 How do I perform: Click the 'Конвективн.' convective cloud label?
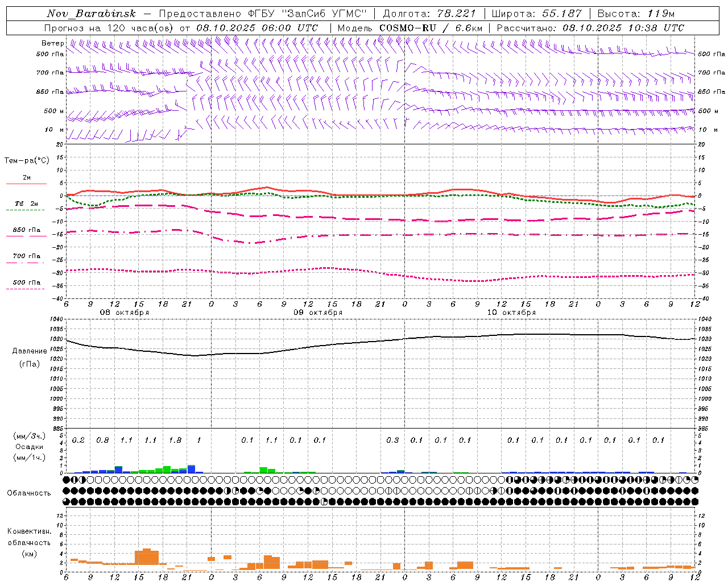point(29,531)
